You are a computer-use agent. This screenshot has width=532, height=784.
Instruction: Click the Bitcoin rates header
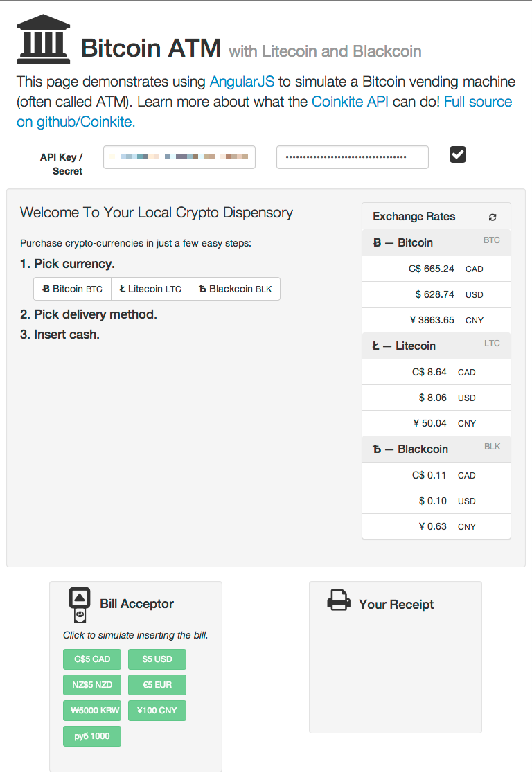pyautogui.click(x=436, y=243)
